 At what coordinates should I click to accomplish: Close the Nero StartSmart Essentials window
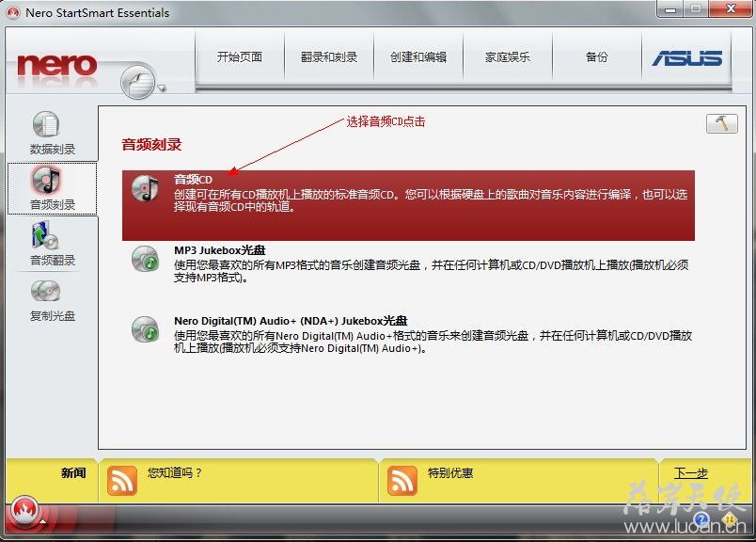click(x=730, y=9)
